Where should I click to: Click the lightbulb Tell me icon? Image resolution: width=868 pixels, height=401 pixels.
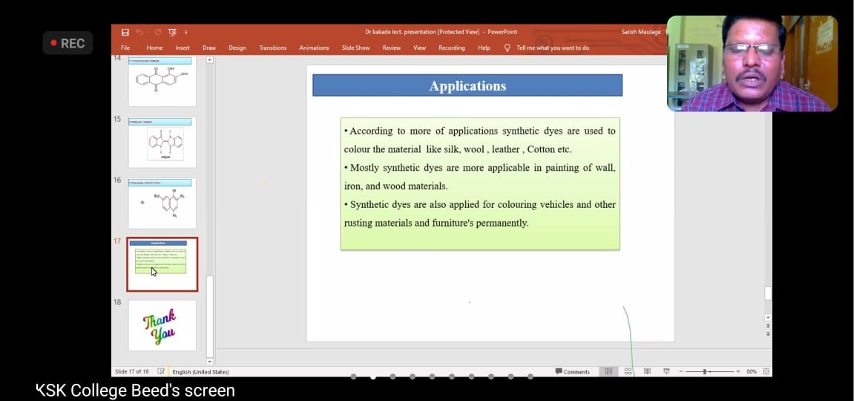pyautogui.click(x=507, y=48)
